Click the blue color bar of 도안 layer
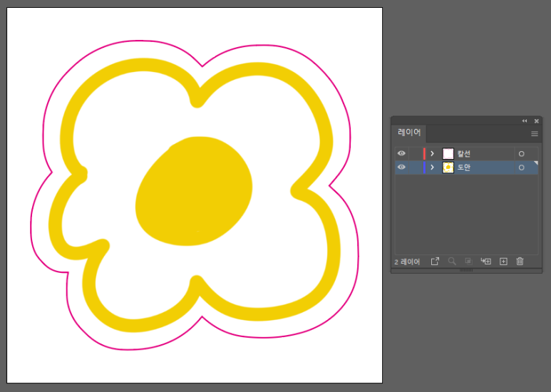This screenshot has height=392, width=551. [425, 167]
